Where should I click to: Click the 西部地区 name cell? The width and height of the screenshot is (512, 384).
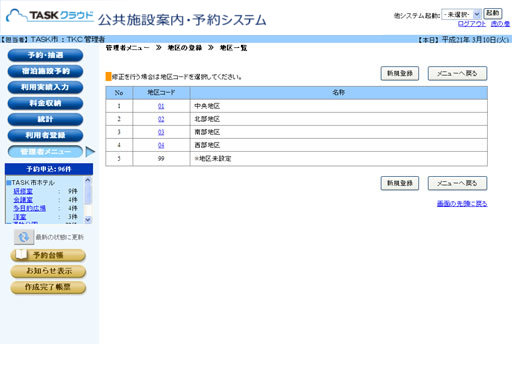tap(339, 145)
